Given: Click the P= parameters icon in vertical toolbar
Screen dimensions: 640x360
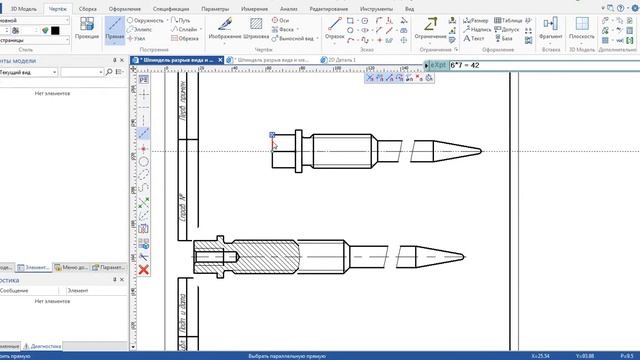Looking at the screenshot, I should click(143, 80).
